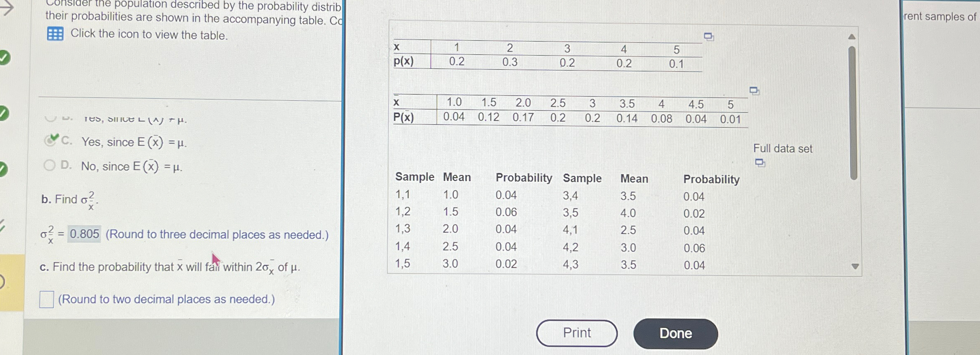
Task: Click the table icon to view the table
Action: [x=56, y=33]
